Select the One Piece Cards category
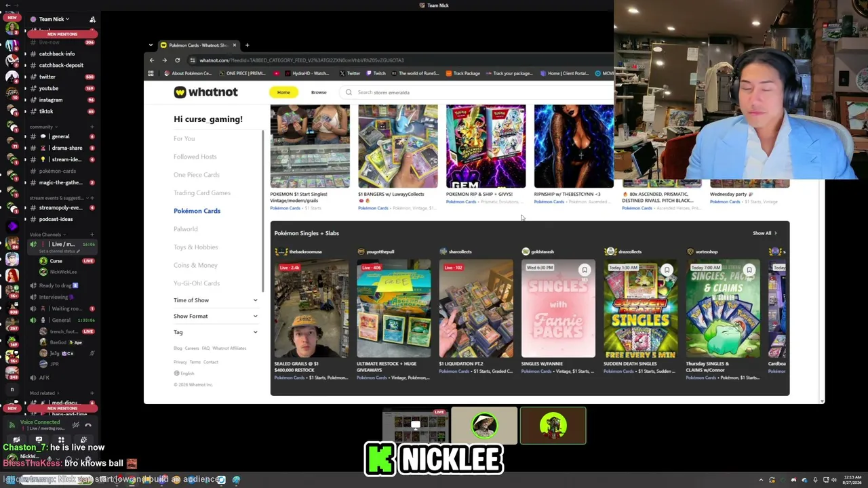Image resolution: width=868 pixels, height=488 pixels. pyautogui.click(x=197, y=175)
